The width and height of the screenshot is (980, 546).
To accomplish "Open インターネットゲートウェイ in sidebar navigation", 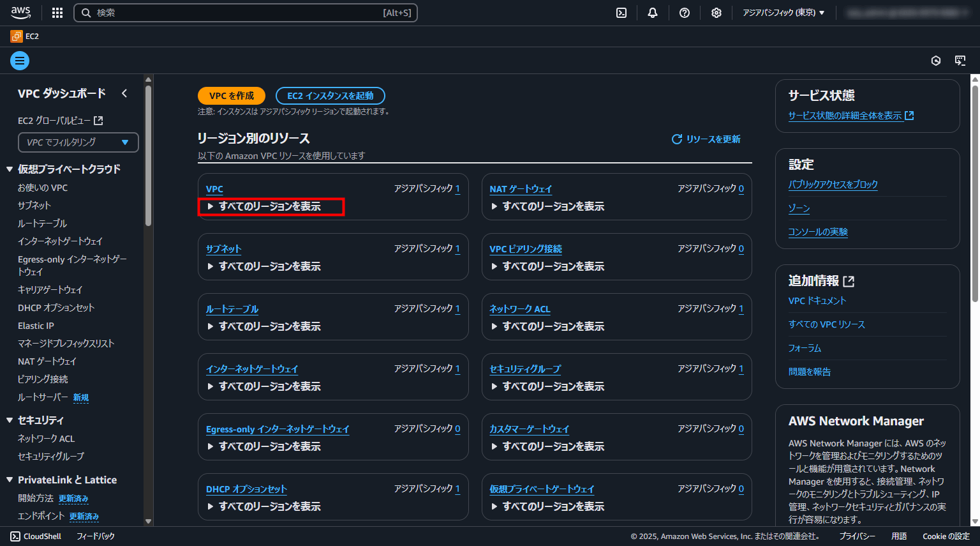I will [x=61, y=241].
